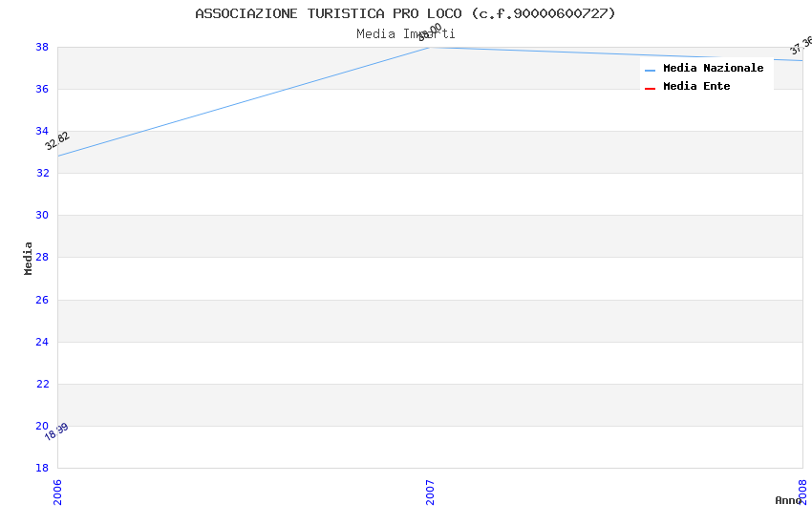The height and width of the screenshot is (525, 812).
Task: Click the 38.00 data label at 2007
Action: [430, 32]
